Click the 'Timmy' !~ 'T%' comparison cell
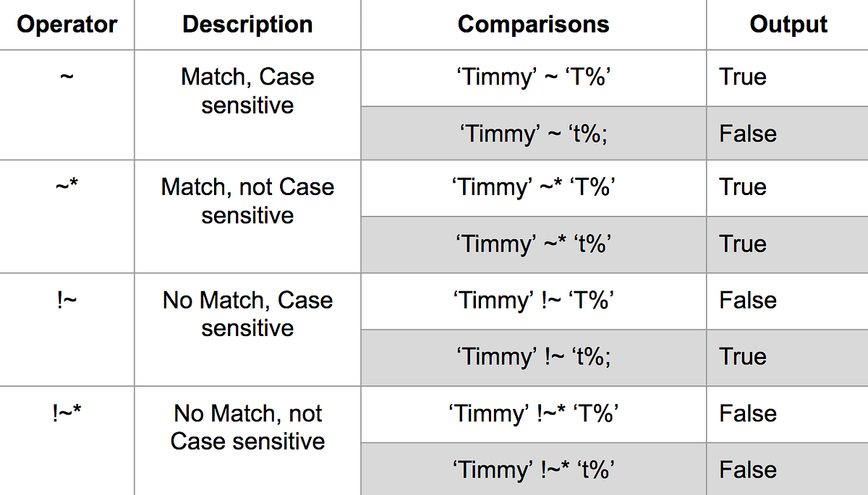The height and width of the screenshot is (495, 868). point(533,301)
